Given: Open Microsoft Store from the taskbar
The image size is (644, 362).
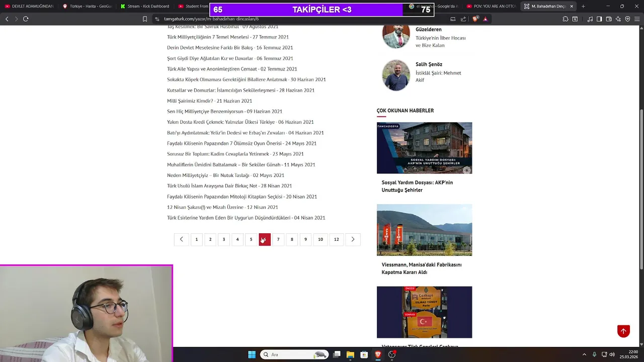Looking at the screenshot, I should (x=364, y=354).
